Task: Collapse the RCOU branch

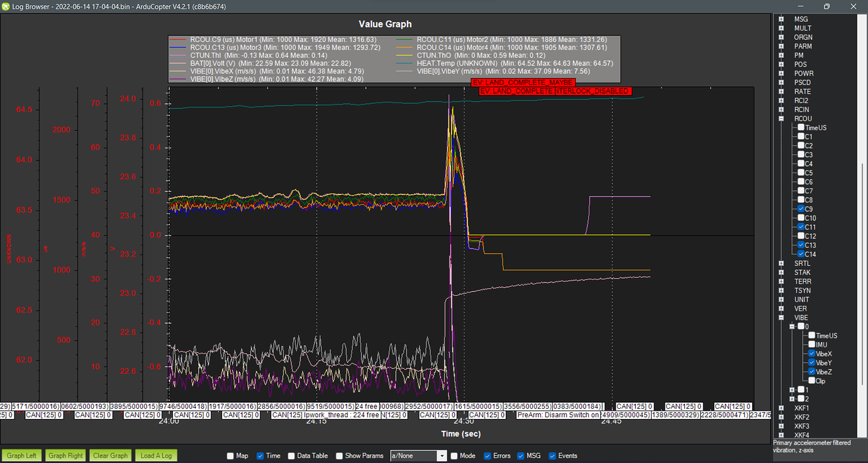Action: [x=780, y=118]
